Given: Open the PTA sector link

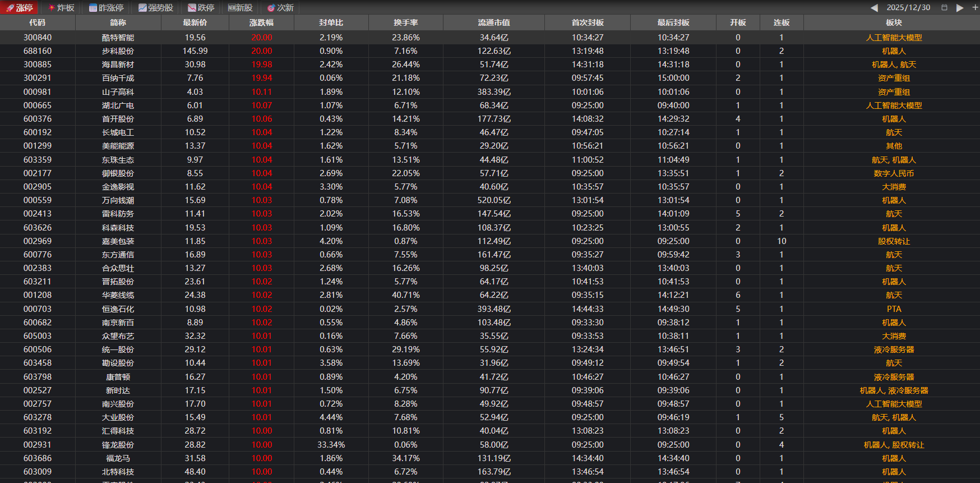Looking at the screenshot, I should [894, 309].
